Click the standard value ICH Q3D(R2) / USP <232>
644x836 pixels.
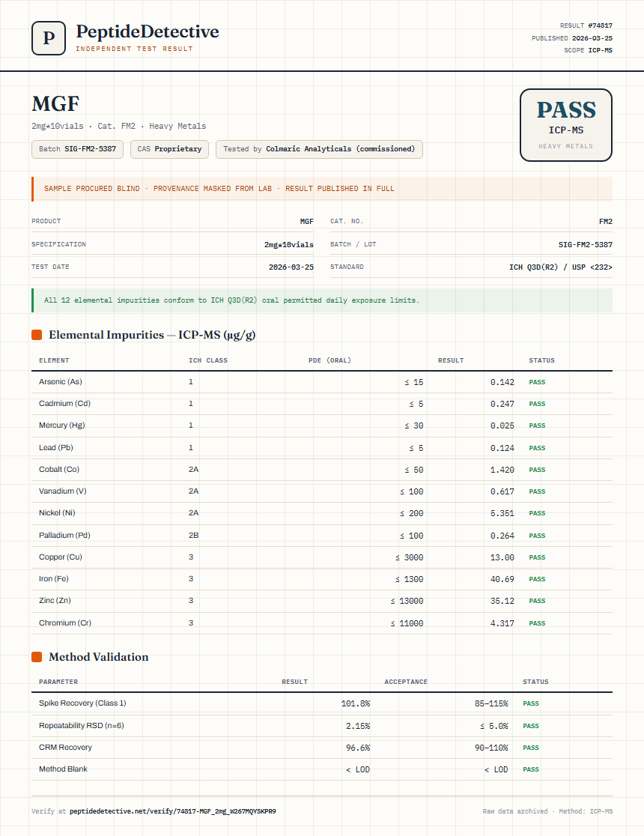point(560,267)
